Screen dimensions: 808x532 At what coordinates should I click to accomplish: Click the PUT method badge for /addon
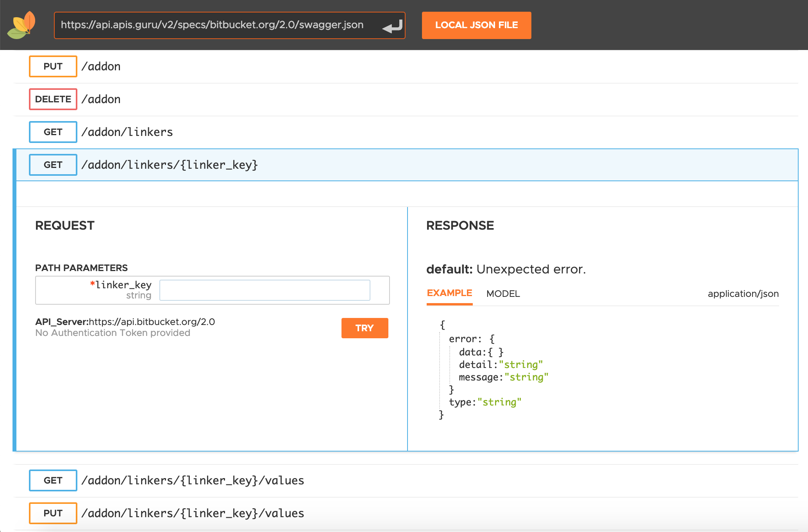53,66
